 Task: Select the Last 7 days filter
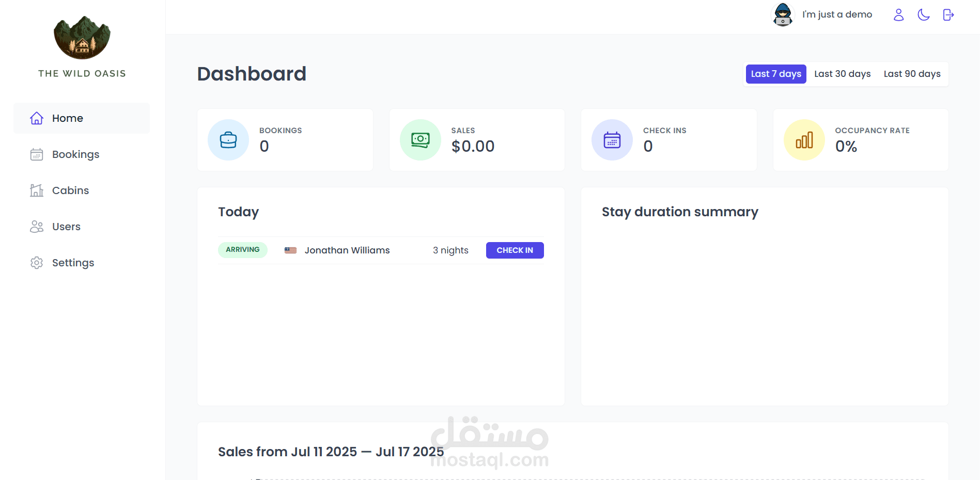775,74
